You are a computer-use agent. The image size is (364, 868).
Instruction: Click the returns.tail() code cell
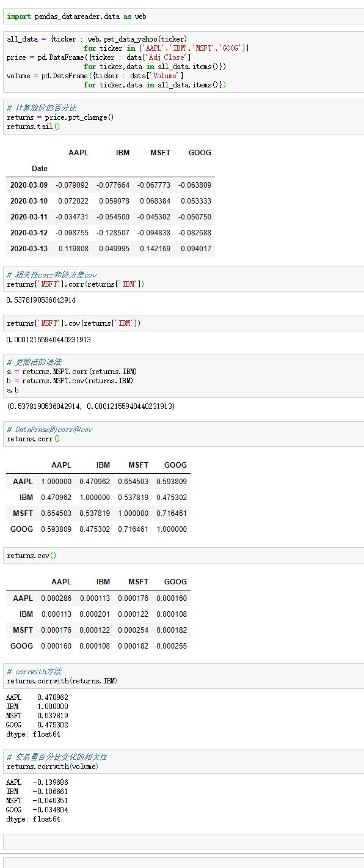pos(183,117)
